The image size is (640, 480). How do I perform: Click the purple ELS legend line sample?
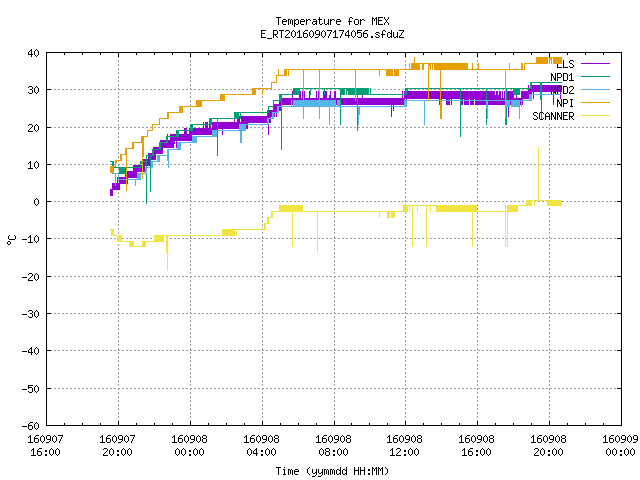pos(595,64)
